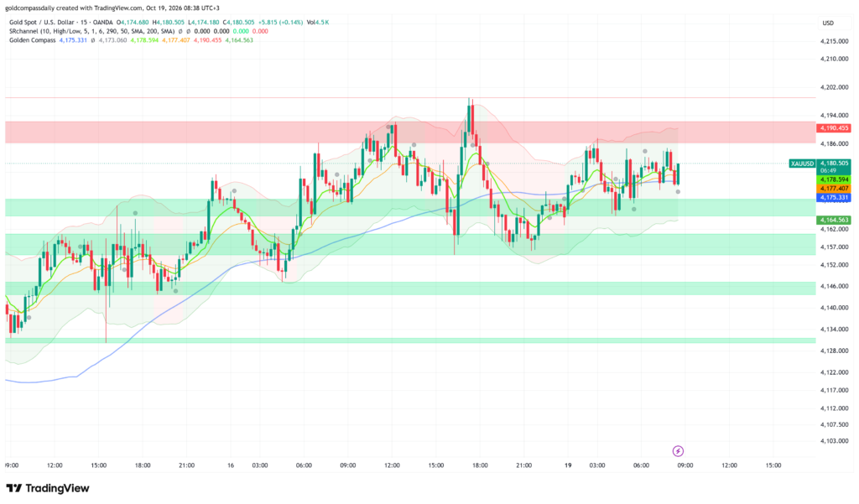Click the red 4,190.455 price axis label
The width and height of the screenshot is (859, 504).
tap(834, 128)
